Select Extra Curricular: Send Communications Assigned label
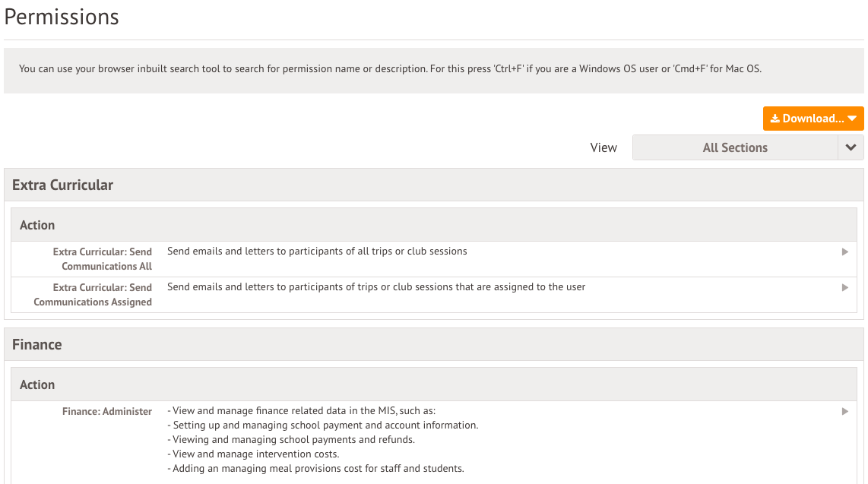868x484 pixels. point(93,295)
